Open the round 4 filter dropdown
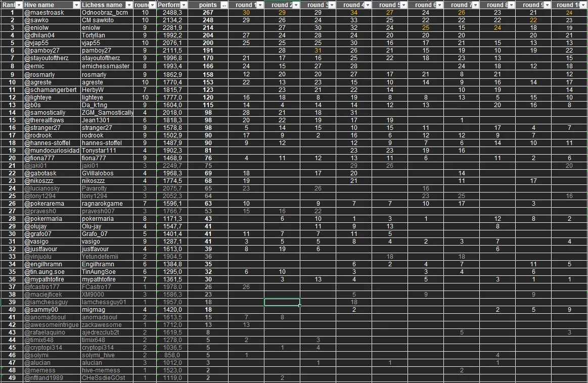 point(368,5)
